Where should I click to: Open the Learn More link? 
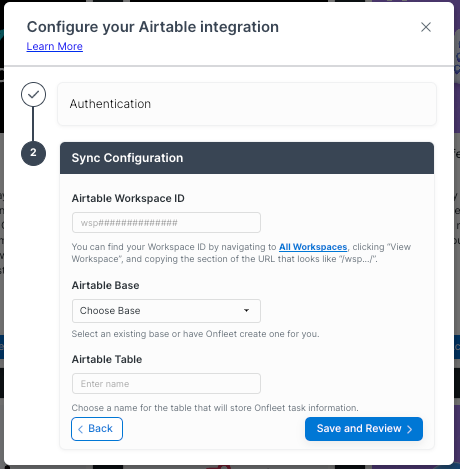click(55, 46)
